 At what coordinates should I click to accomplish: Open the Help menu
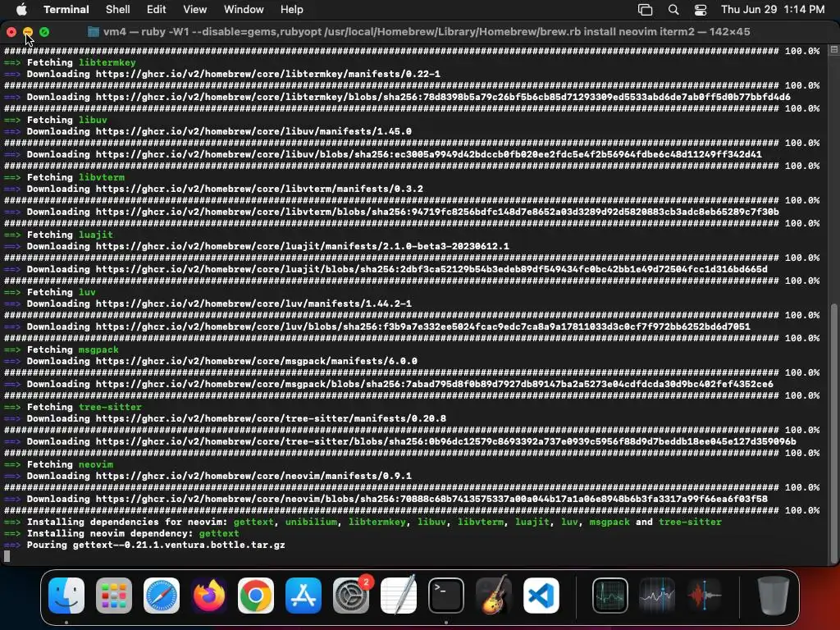click(x=291, y=9)
